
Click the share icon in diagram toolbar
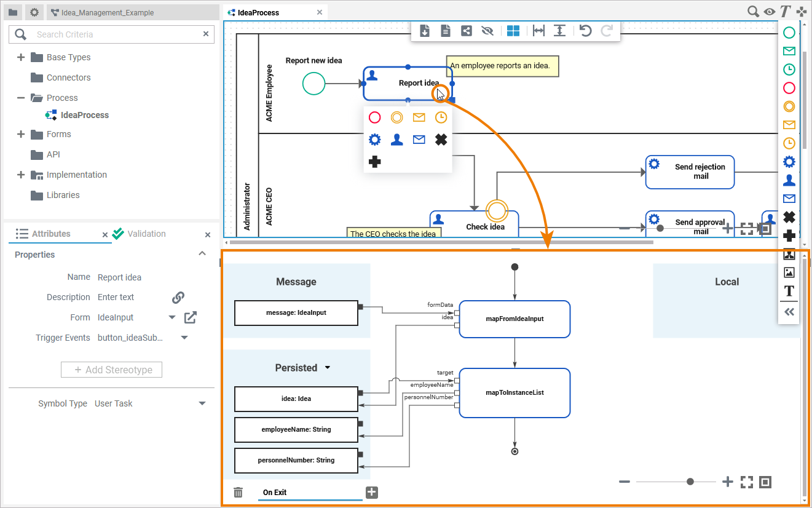coord(467,31)
